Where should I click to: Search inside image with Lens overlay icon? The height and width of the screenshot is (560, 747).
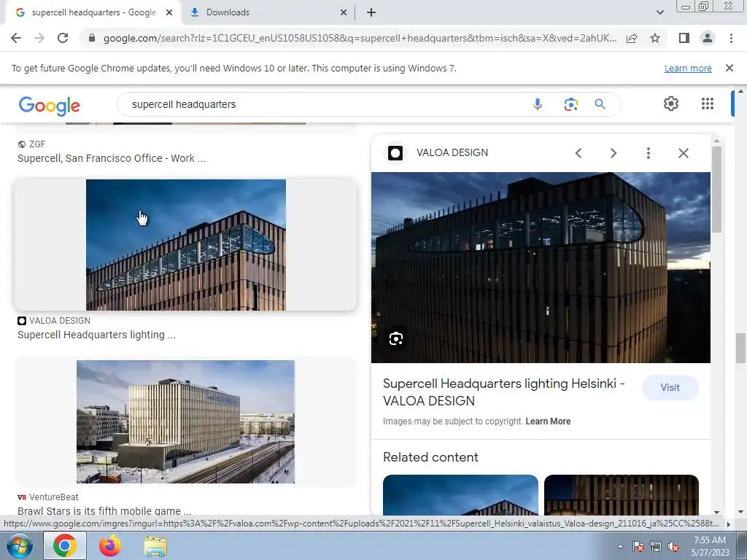(x=396, y=338)
